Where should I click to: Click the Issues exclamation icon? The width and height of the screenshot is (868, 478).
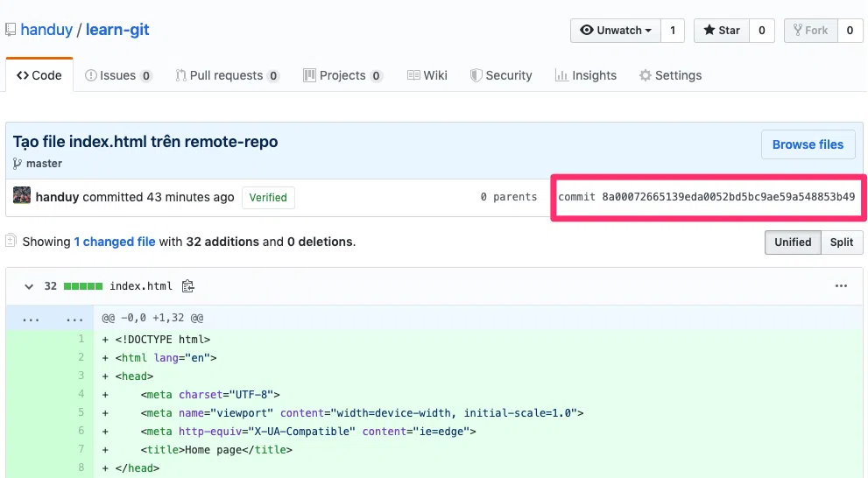pyautogui.click(x=91, y=75)
